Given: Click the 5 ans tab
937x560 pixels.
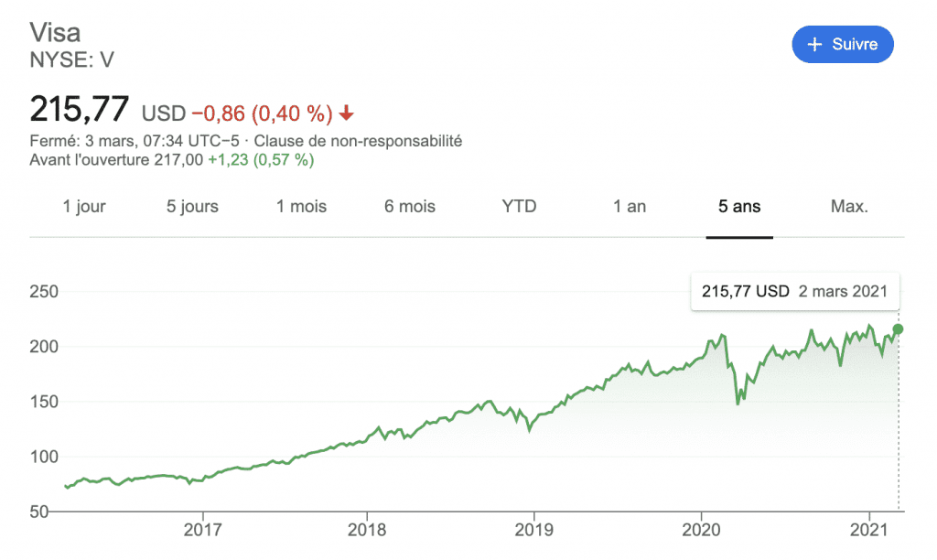Looking at the screenshot, I should click(x=739, y=206).
